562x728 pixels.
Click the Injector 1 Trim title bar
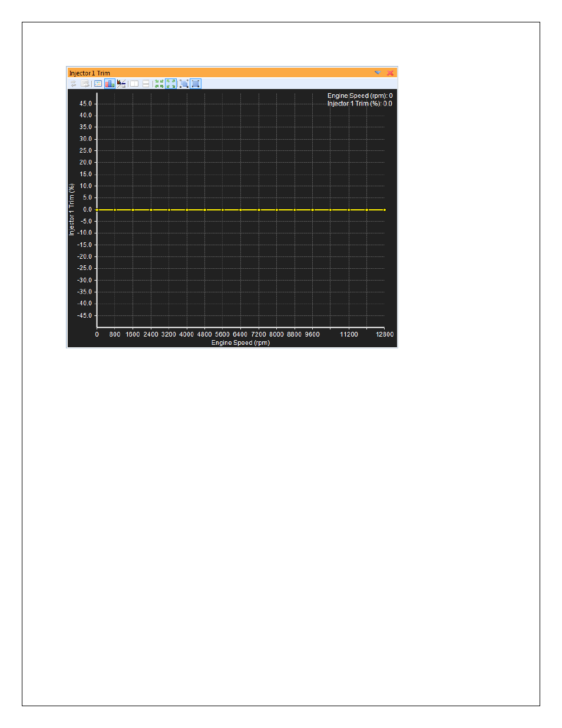click(232, 73)
